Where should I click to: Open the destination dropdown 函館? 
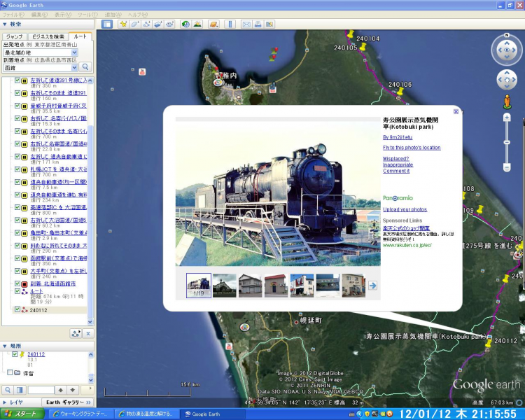click(74, 69)
